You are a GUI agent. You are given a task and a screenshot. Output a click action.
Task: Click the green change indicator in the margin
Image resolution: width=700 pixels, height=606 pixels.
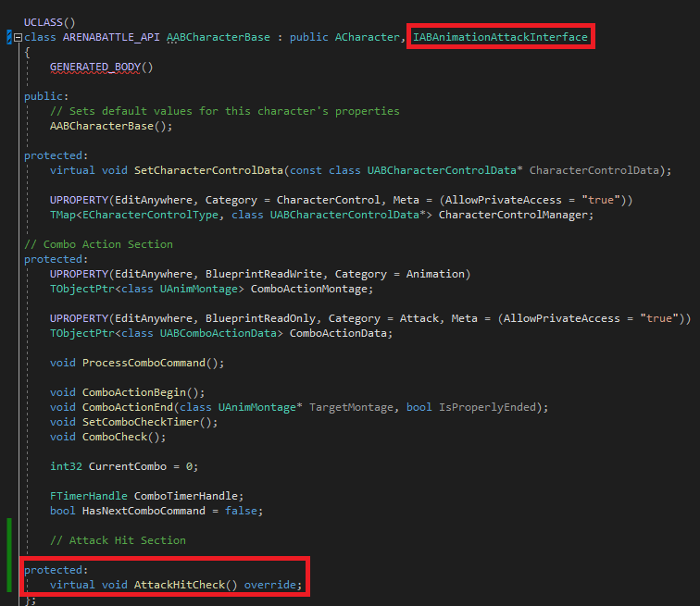[9, 555]
